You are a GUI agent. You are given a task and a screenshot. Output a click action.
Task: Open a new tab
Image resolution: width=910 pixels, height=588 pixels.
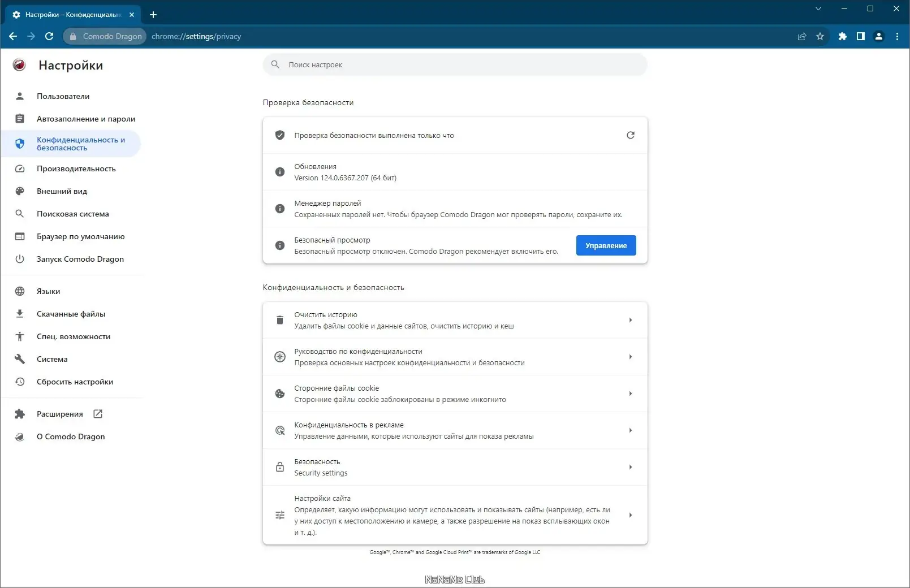[153, 15]
